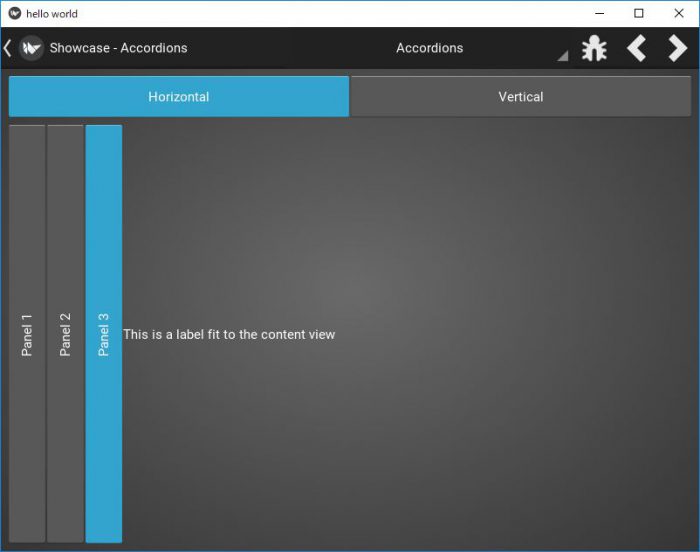700x552 pixels.
Task: Click the back chevron in action bar
Action: point(7,48)
